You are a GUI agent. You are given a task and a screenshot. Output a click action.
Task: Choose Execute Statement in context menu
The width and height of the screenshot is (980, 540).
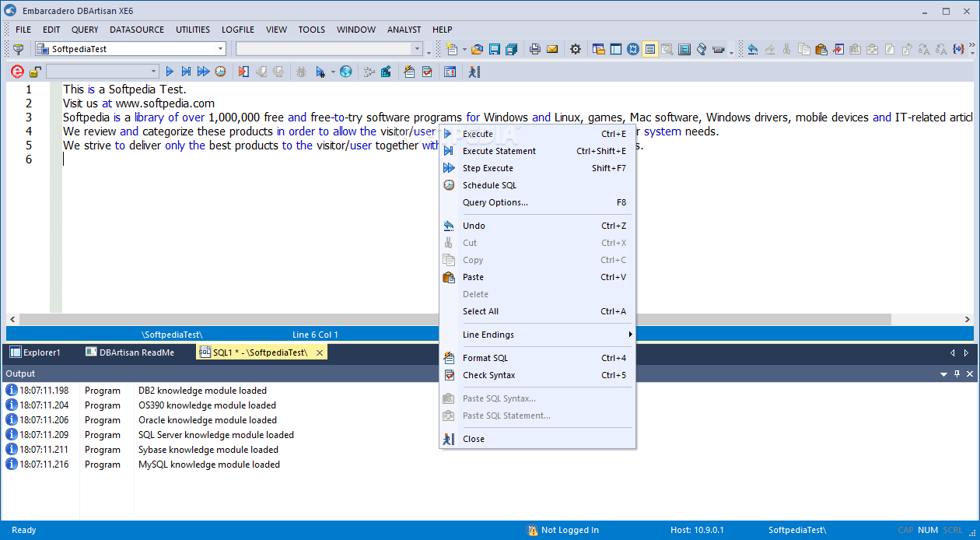point(537,151)
